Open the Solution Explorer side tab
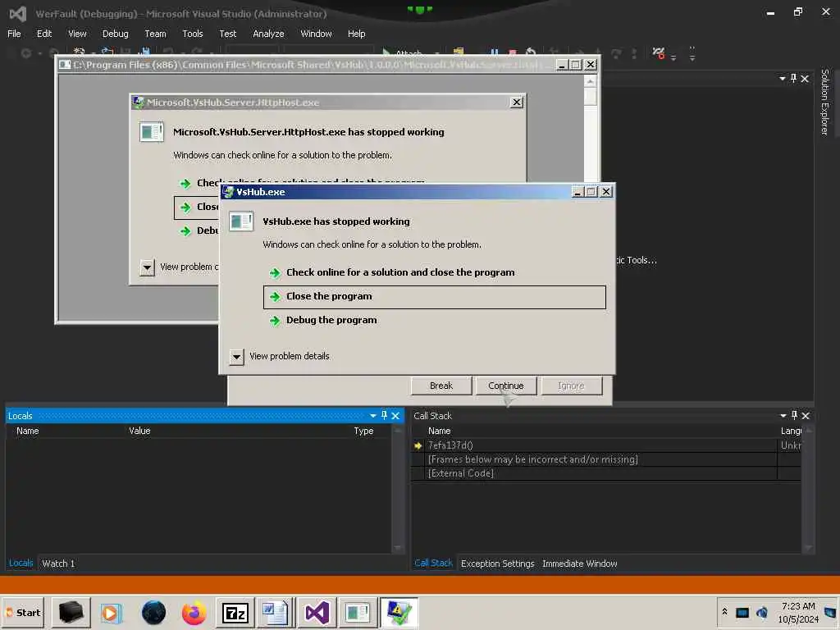The height and width of the screenshot is (630, 840). point(825,102)
